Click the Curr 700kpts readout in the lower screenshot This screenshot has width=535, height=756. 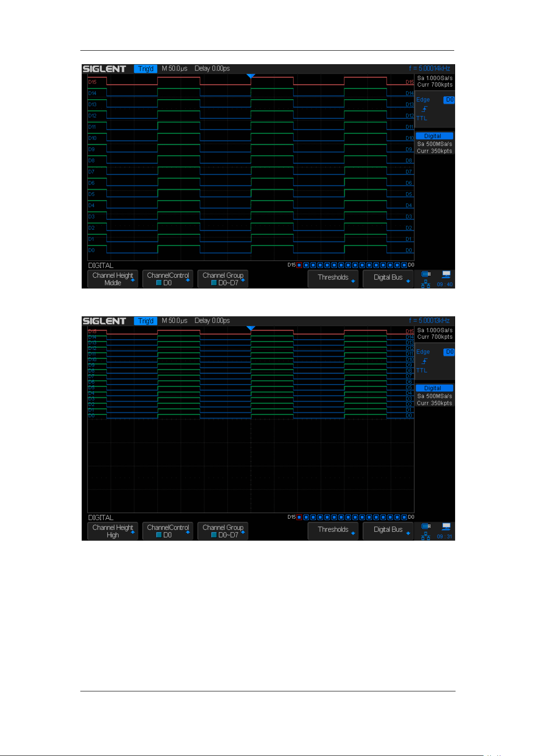[435, 337]
